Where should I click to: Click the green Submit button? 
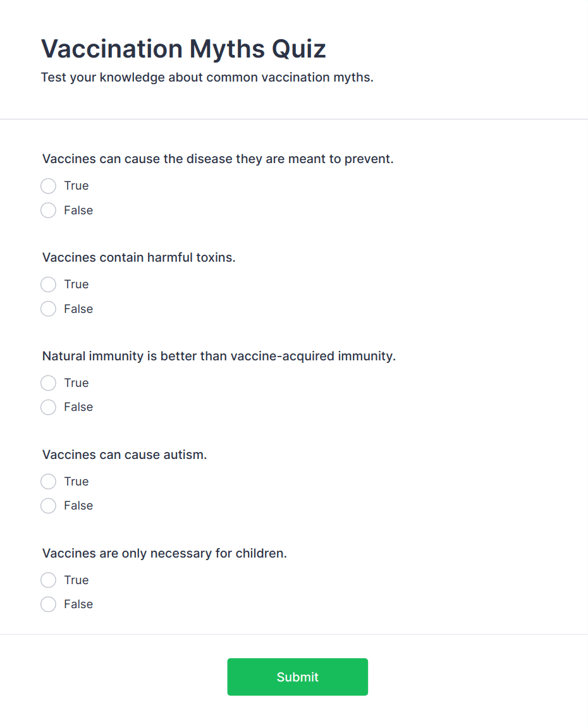(297, 677)
